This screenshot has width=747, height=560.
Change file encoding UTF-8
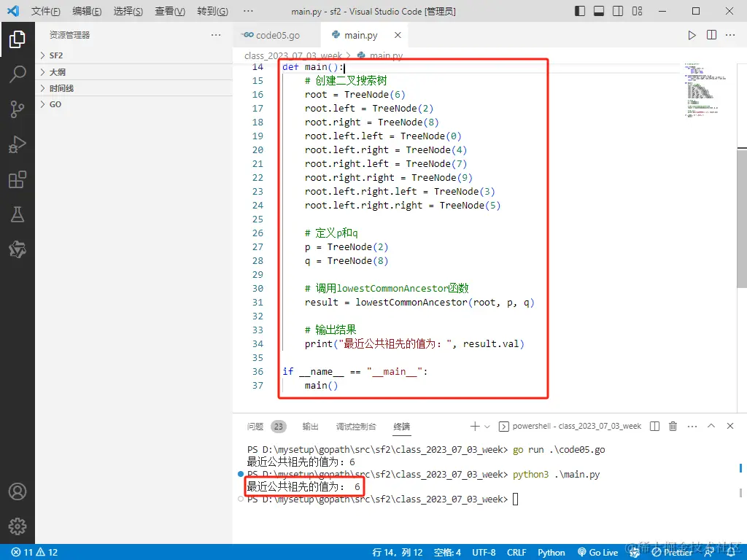pyautogui.click(x=484, y=553)
